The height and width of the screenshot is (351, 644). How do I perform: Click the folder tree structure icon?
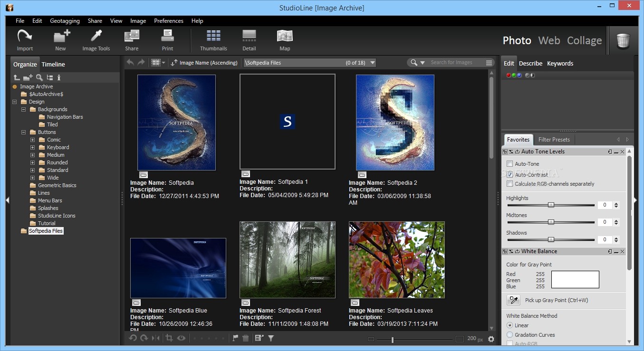click(50, 77)
